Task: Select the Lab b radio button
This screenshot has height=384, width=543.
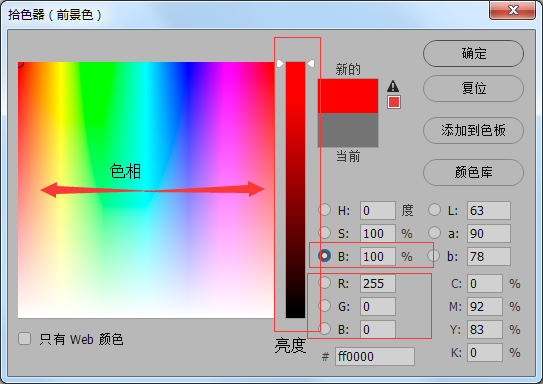Action: click(x=434, y=256)
